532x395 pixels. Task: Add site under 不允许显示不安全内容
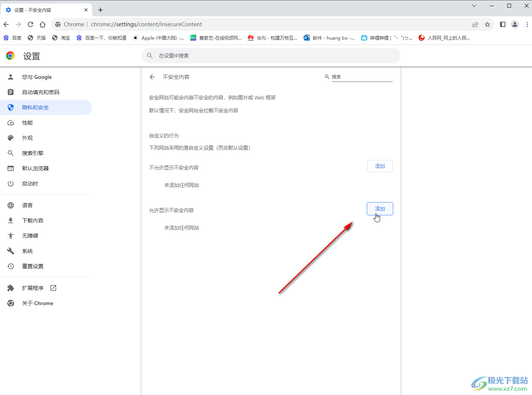tap(379, 166)
